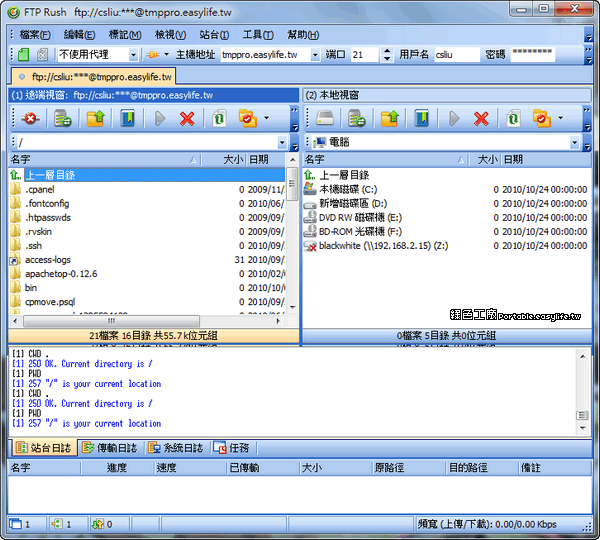Sort local list by 大小 column header
600x540 pixels.
tap(485, 160)
